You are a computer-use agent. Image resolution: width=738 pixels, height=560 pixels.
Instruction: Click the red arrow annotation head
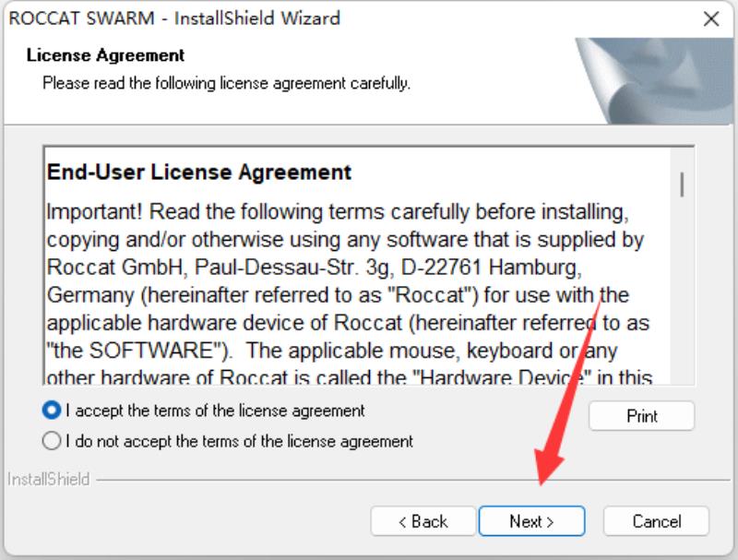[x=547, y=466]
